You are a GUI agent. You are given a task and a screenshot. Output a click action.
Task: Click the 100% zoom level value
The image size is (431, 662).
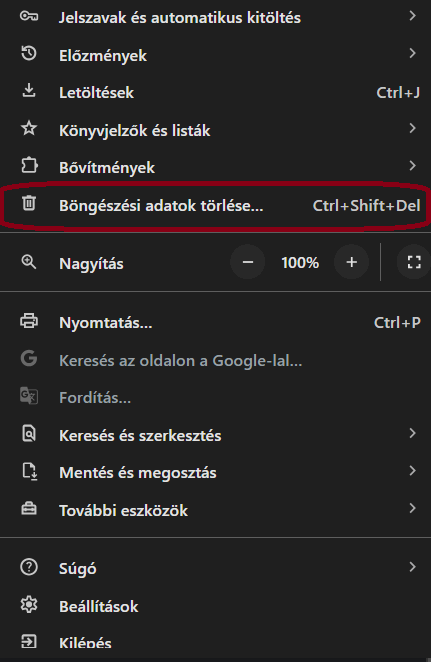[x=300, y=263]
